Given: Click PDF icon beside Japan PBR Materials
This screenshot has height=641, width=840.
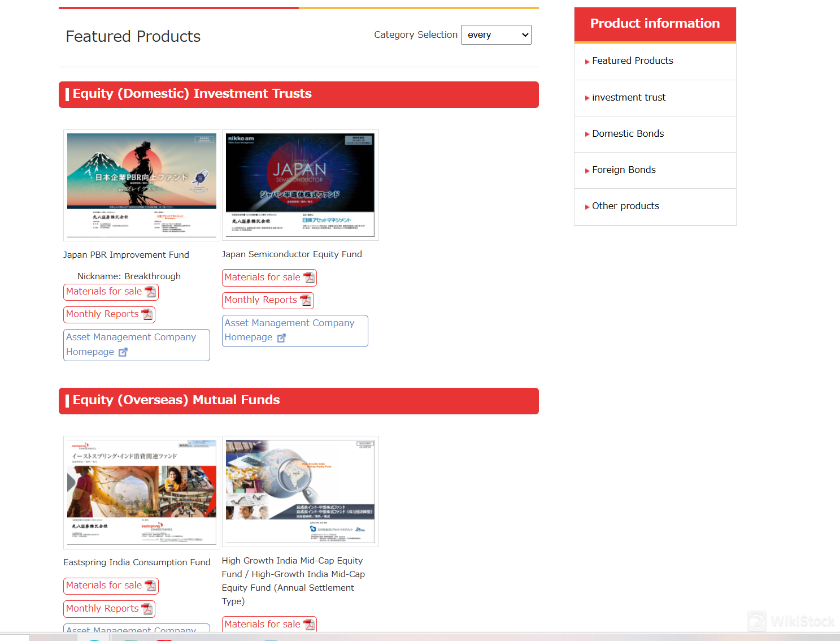Looking at the screenshot, I should (150, 292).
